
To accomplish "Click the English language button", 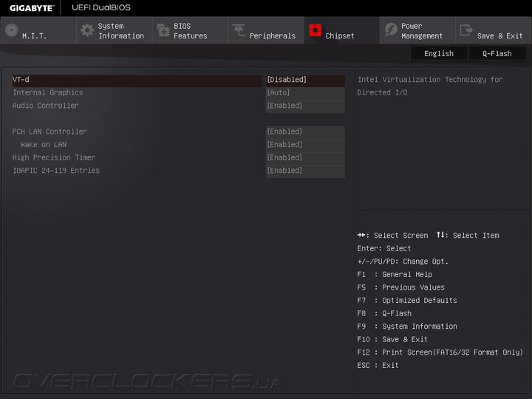I will (x=439, y=54).
